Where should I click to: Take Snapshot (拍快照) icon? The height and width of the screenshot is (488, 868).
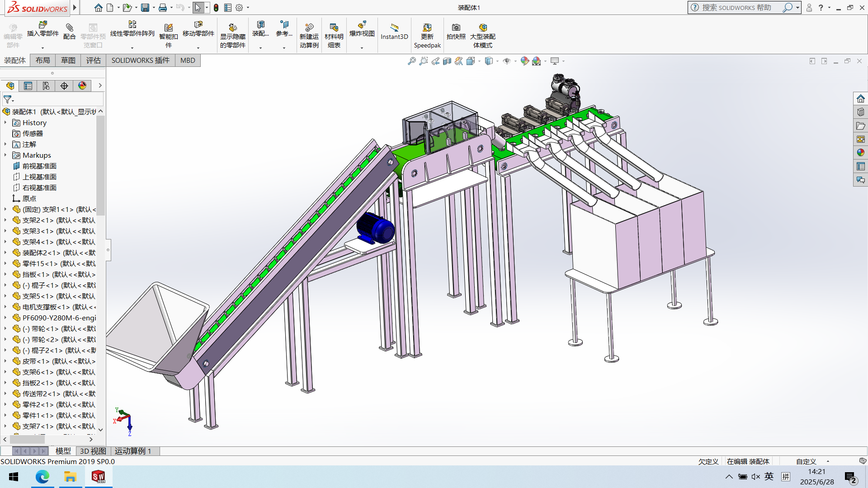click(456, 28)
